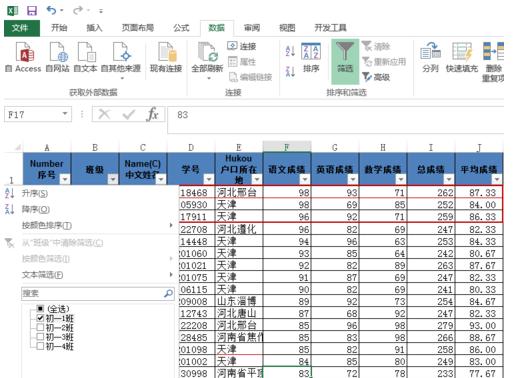The image size is (518, 378).
Task: Click edit links (编辑链接)
Action: coord(251,77)
